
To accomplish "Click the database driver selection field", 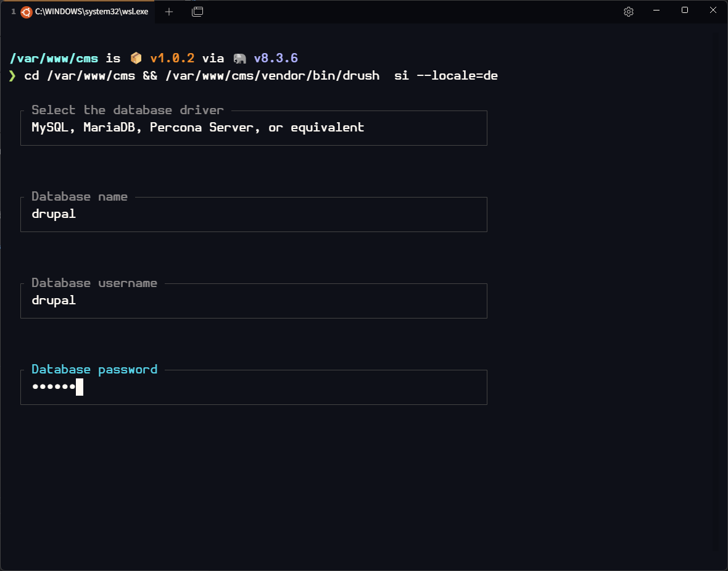I will coord(254,128).
